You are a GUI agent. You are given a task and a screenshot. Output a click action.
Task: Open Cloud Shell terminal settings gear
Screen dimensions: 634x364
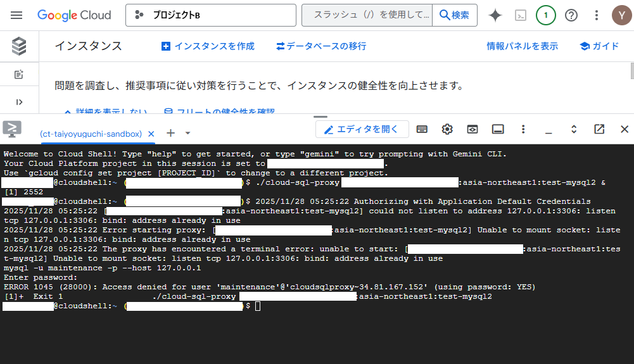447,129
